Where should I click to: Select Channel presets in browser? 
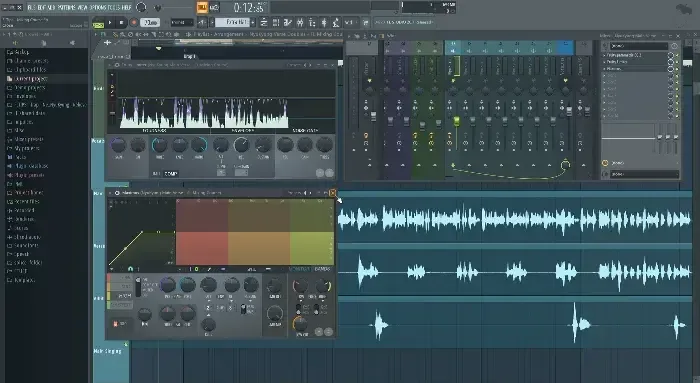28,61
